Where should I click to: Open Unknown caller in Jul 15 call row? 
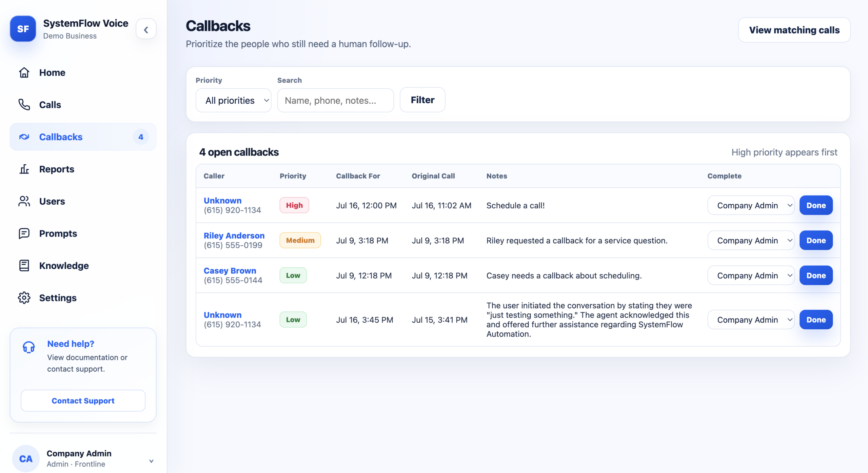coord(222,315)
